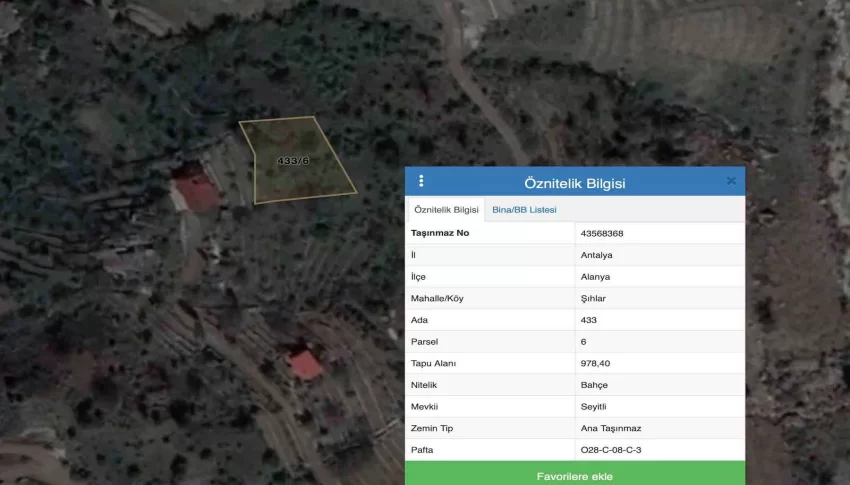This screenshot has height=485, width=850.
Task: Click the Tapu Alanı label
Action: pyautogui.click(x=433, y=364)
